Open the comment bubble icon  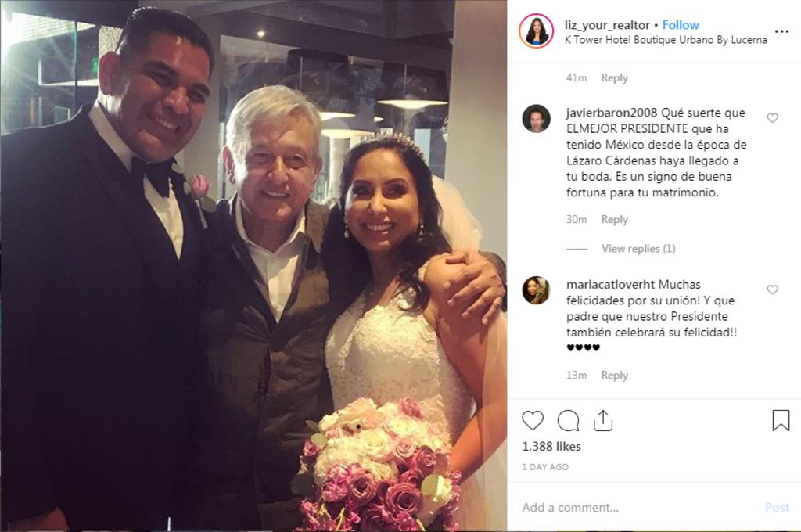pos(568,421)
